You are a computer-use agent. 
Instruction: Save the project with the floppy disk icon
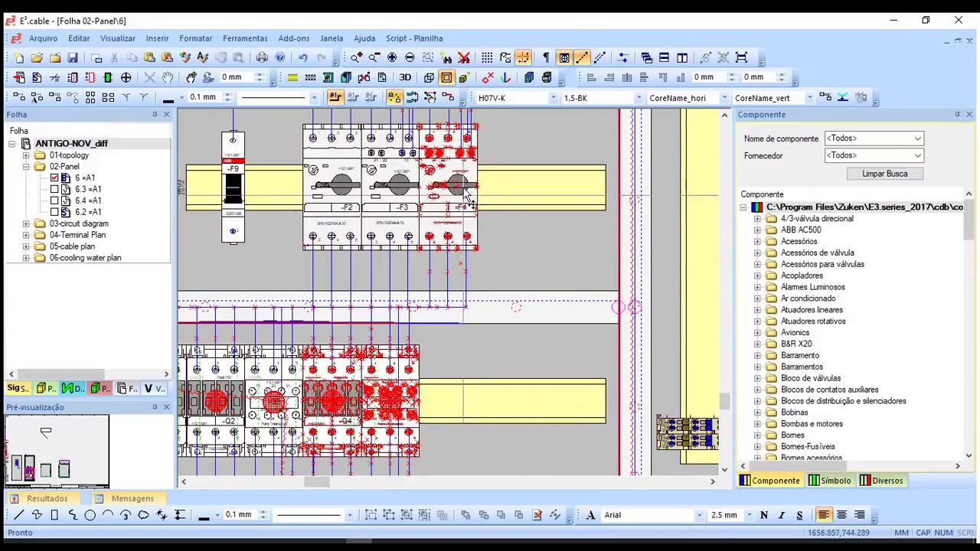click(73, 57)
